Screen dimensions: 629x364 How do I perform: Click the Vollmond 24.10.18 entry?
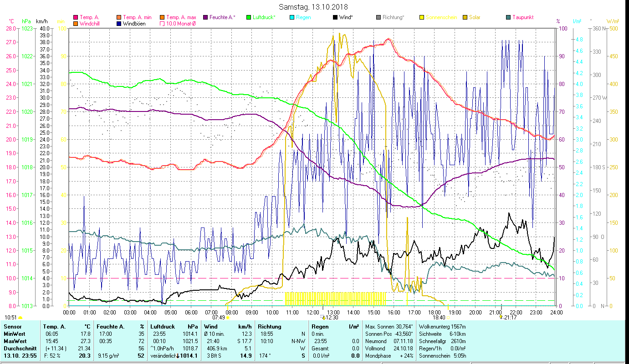pyautogui.click(x=390, y=349)
